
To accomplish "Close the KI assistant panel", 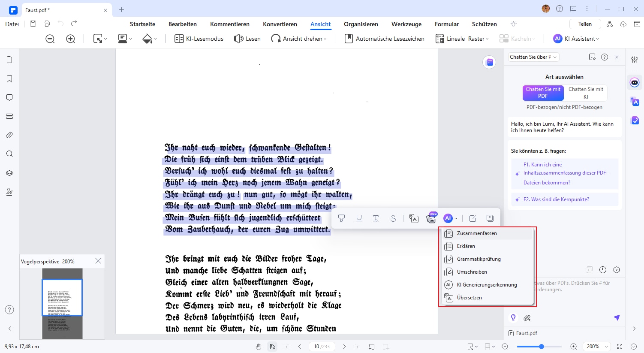I will (617, 57).
